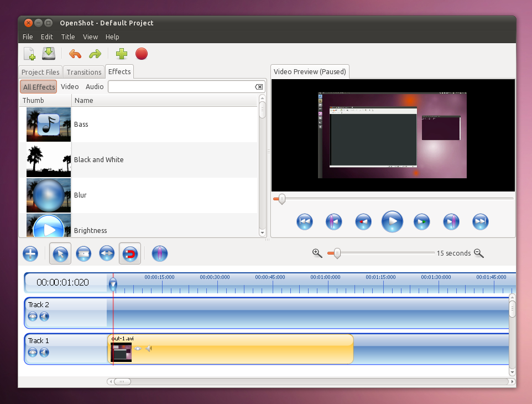Image resolution: width=532 pixels, height=404 pixels.
Task: Click the Rewind playback button
Action: click(x=363, y=222)
